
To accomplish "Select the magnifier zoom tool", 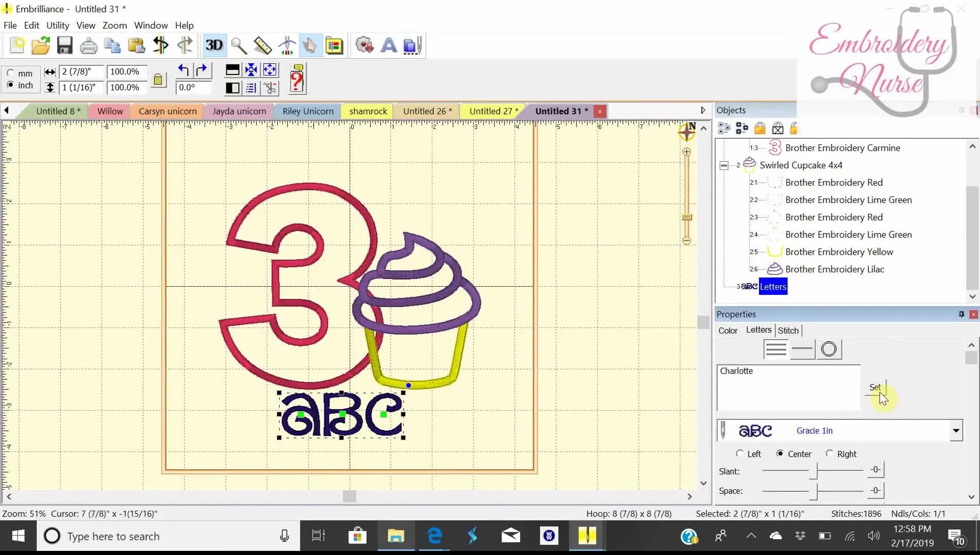I will [x=239, y=45].
